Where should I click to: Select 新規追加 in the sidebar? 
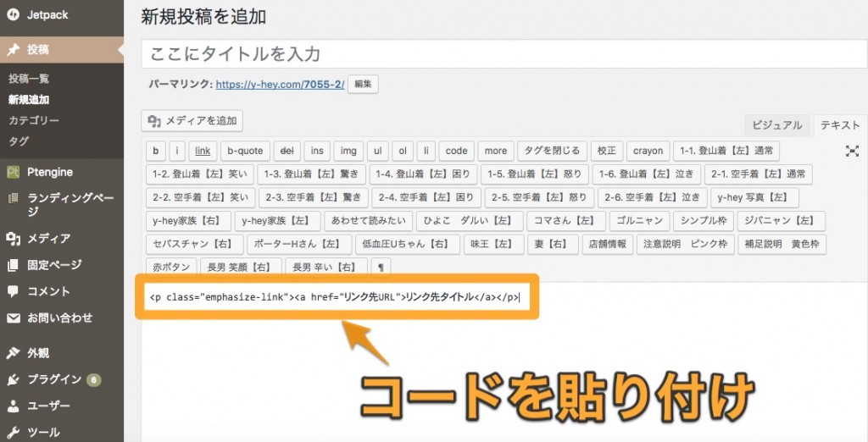coord(29,100)
